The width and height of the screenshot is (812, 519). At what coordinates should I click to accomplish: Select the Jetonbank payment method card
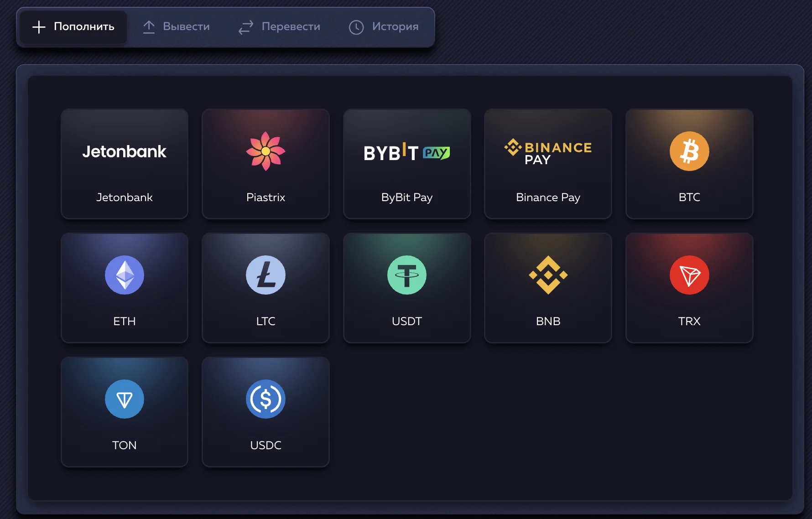[125, 164]
